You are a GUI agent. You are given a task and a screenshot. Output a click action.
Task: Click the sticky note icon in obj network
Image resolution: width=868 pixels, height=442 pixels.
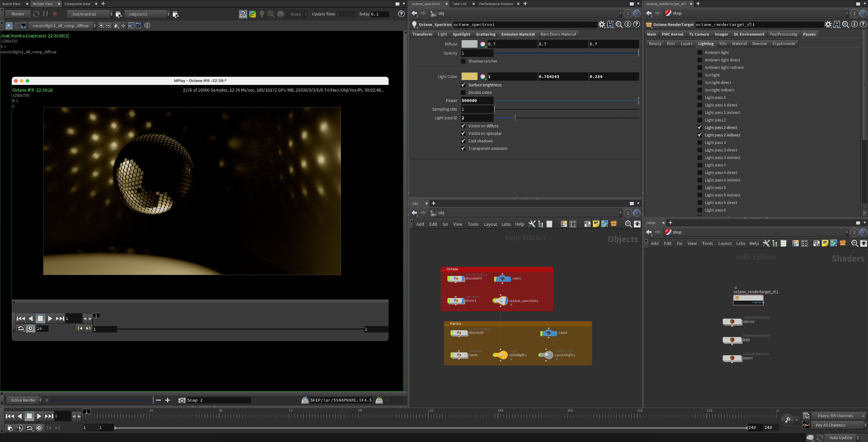pyautogui.click(x=596, y=224)
